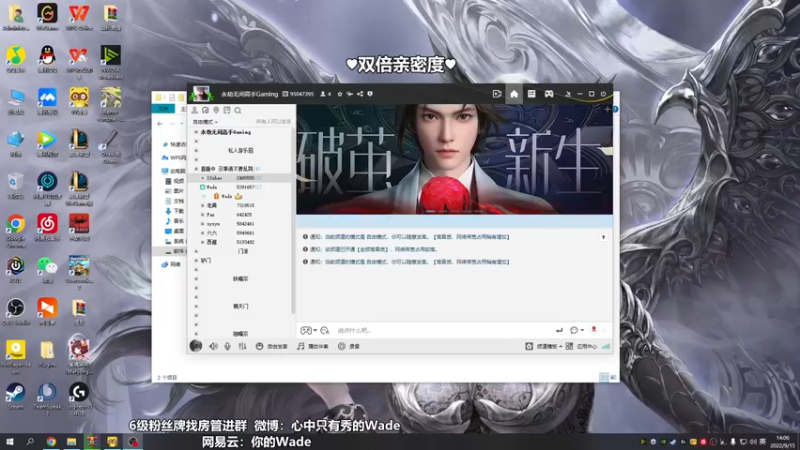
Task: Click the power exit icon in title bar
Action: (604, 94)
